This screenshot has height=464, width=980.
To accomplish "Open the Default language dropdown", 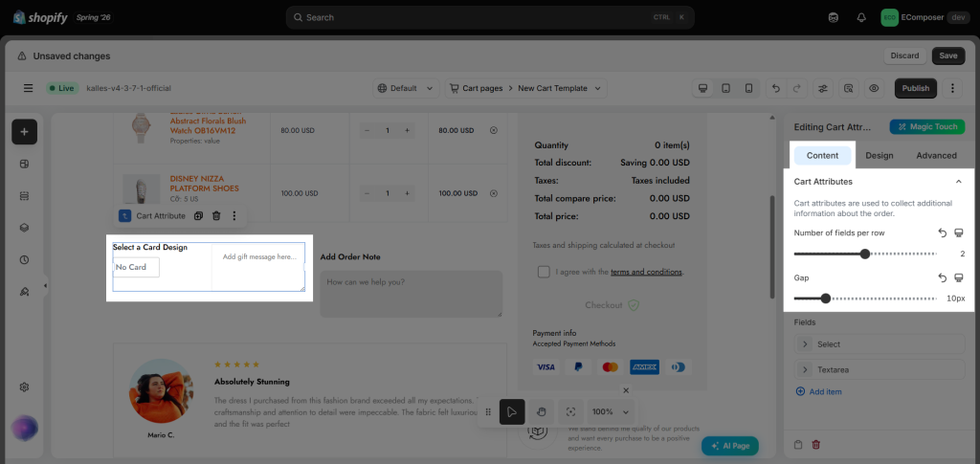I will 406,88.
